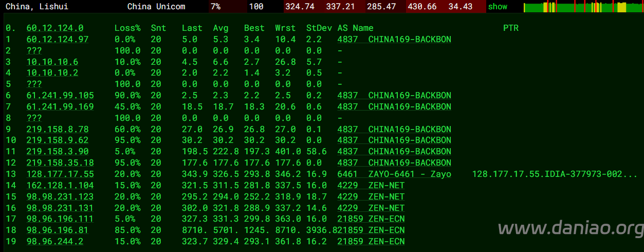
Task: Click the 'show' toggle link
Action: (497, 7)
